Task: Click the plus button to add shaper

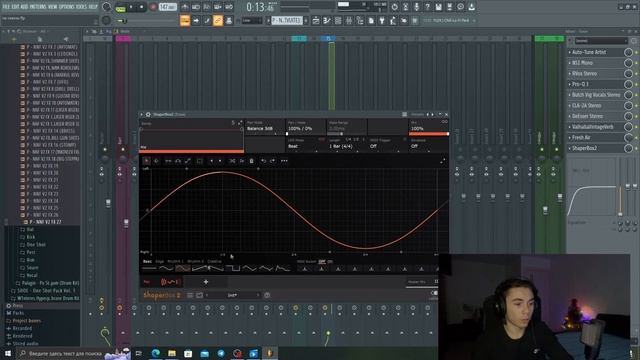Action: (206, 282)
